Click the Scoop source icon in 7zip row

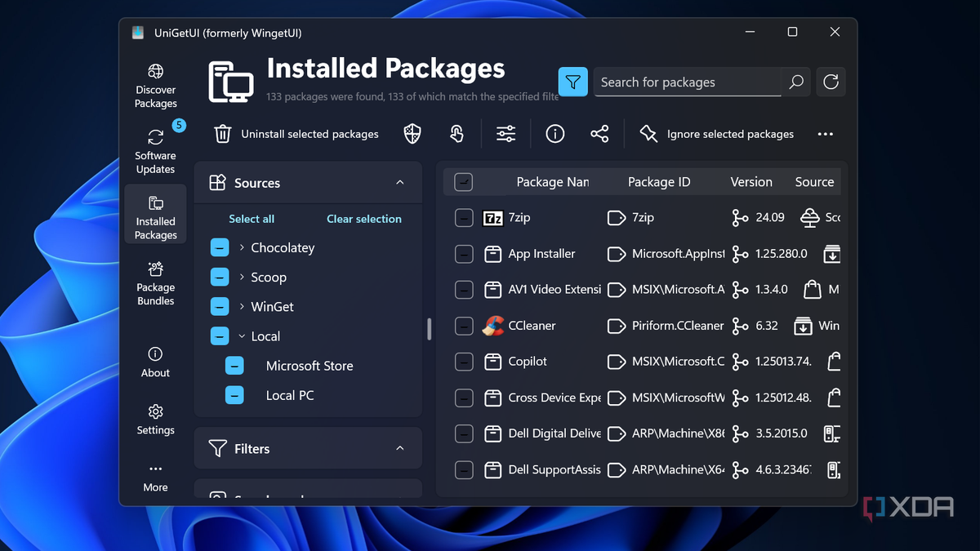(x=810, y=218)
